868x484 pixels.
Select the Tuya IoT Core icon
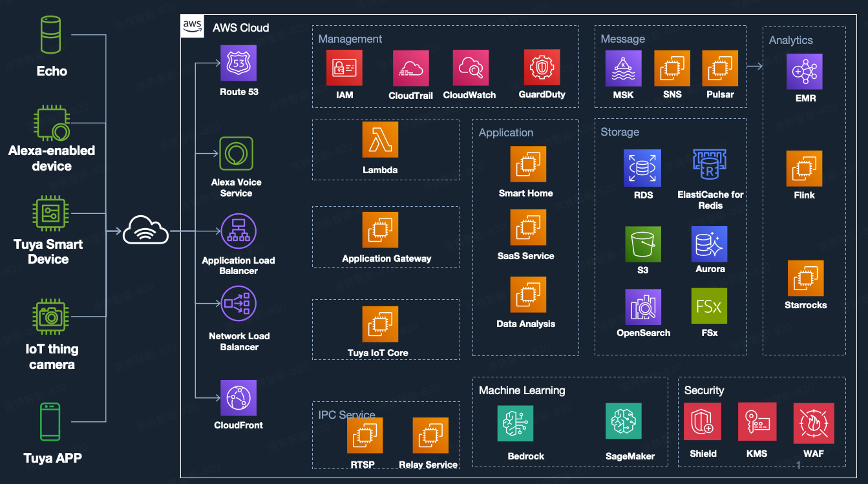click(x=379, y=324)
